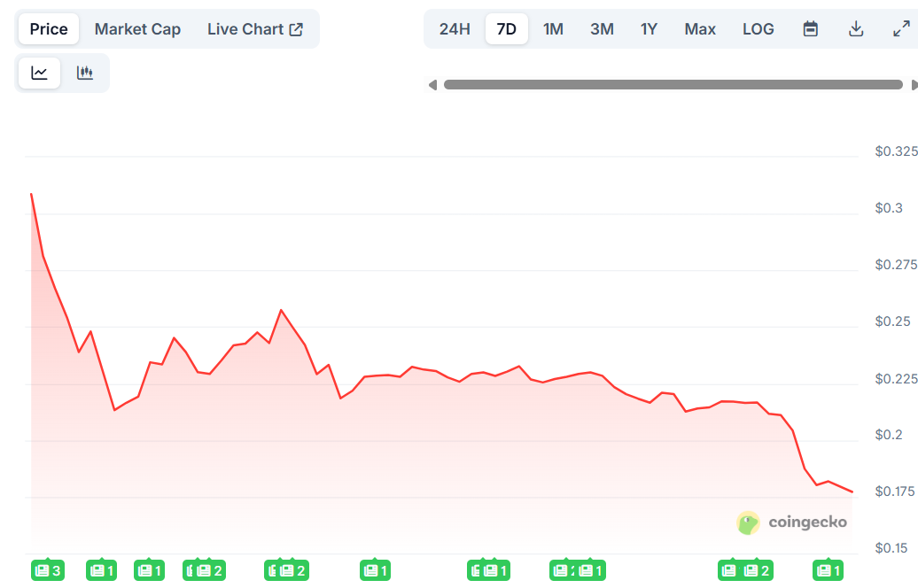Click the $0.275 axis label

pyautogui.click(x=897, y=265)
